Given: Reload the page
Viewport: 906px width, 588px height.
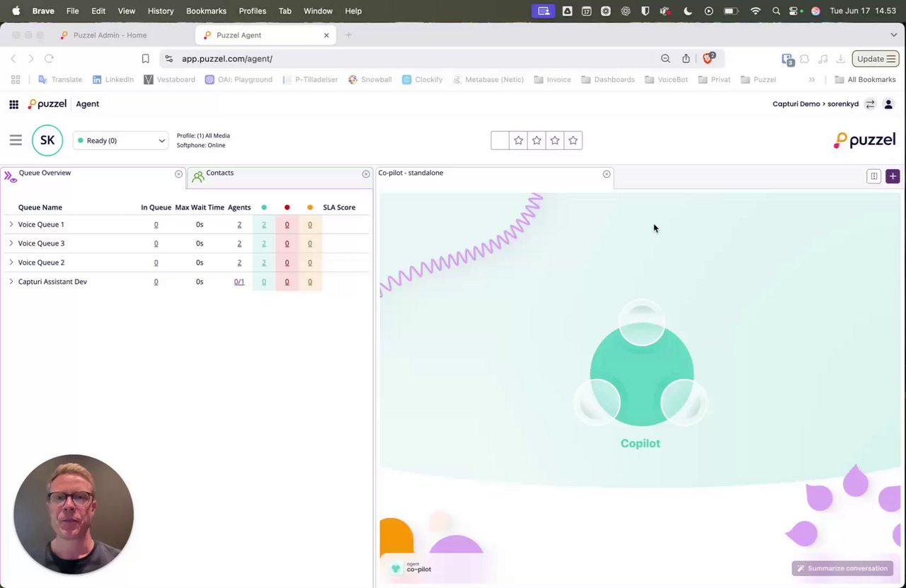Looking at the screenshot, I should [49, 59].
